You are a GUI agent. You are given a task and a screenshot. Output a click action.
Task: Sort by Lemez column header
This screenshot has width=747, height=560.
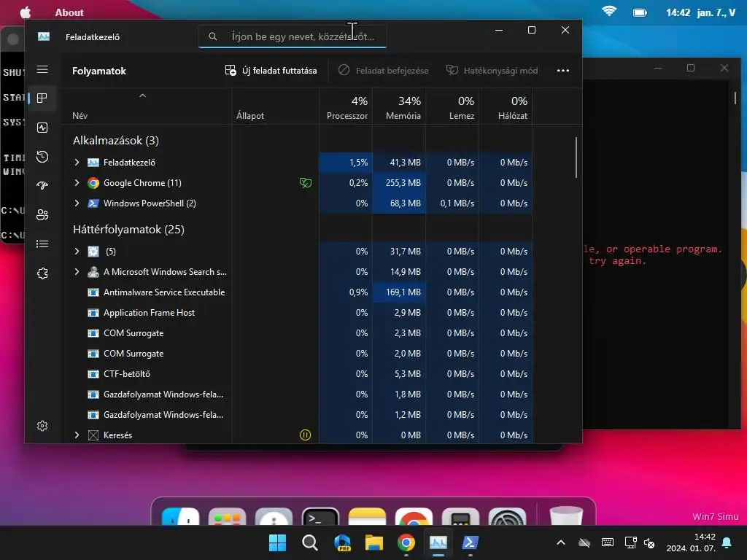pyautogui.click(x=452, y=107)
